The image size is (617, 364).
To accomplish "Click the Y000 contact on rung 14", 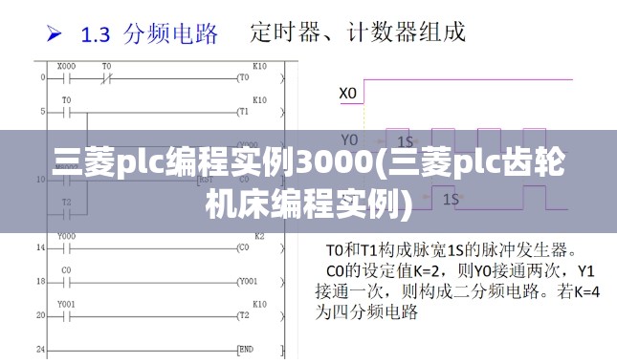I will point(66,248).
